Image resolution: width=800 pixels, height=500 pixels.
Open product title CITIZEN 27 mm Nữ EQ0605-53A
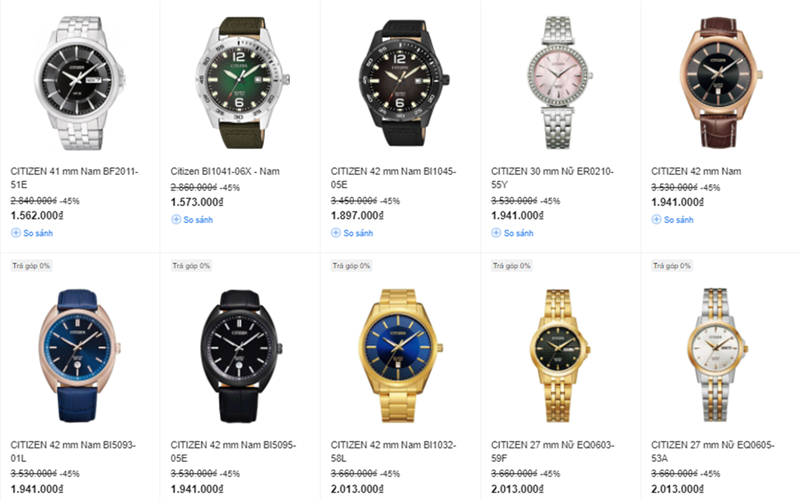[713, 451]
